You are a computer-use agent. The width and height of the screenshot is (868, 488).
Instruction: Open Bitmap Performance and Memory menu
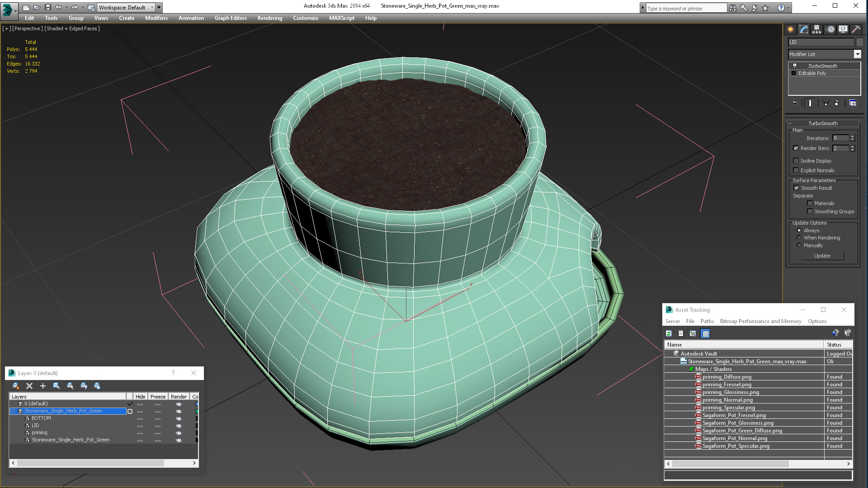pyautogui.click(x=760, y=321)
